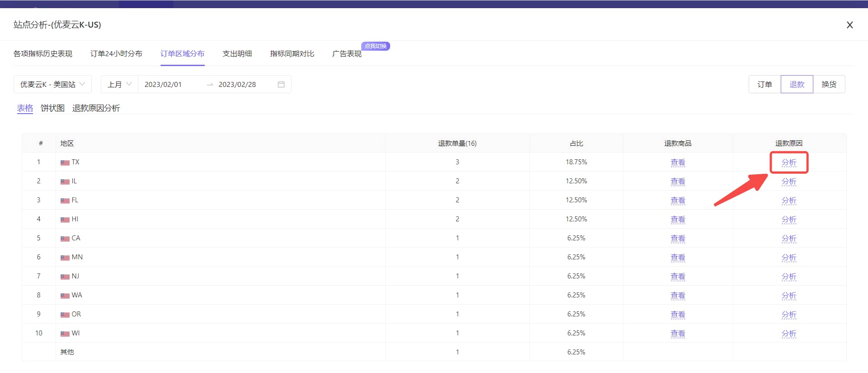This screenshot has width=868, height=373.
Task: Analyze refund reasons for TX row
Action: point(789,162)
